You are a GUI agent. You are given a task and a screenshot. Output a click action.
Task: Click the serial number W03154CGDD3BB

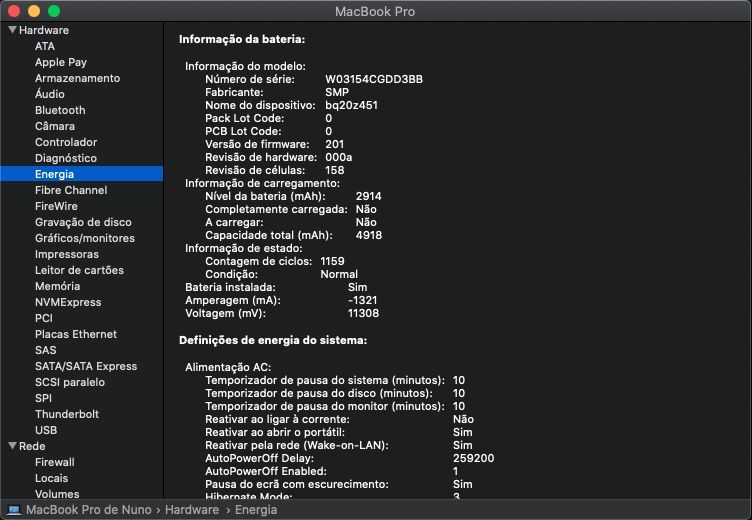[374, 79]
